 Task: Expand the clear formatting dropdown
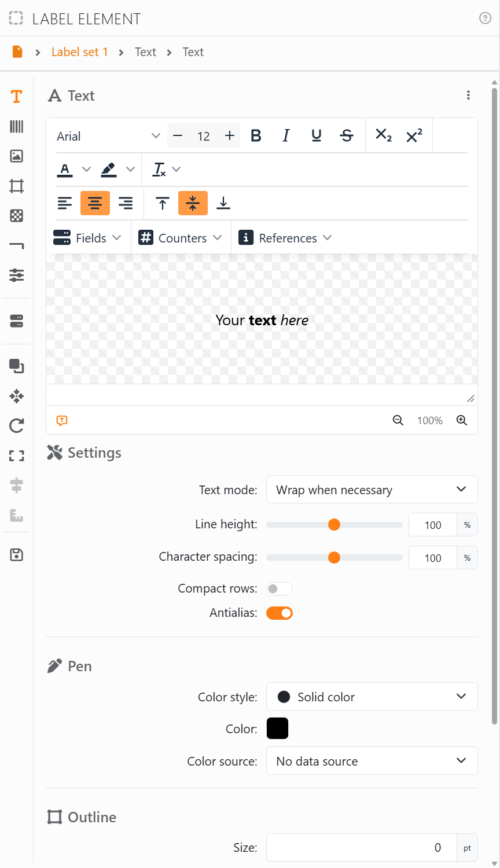tap(177, 170)
